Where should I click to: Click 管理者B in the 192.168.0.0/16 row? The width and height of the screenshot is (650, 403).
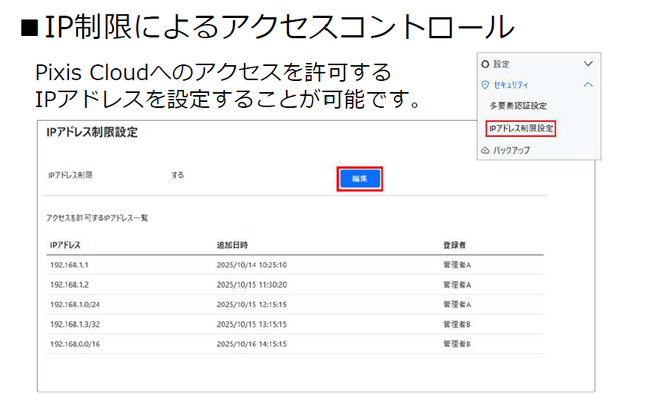[457, 344]
